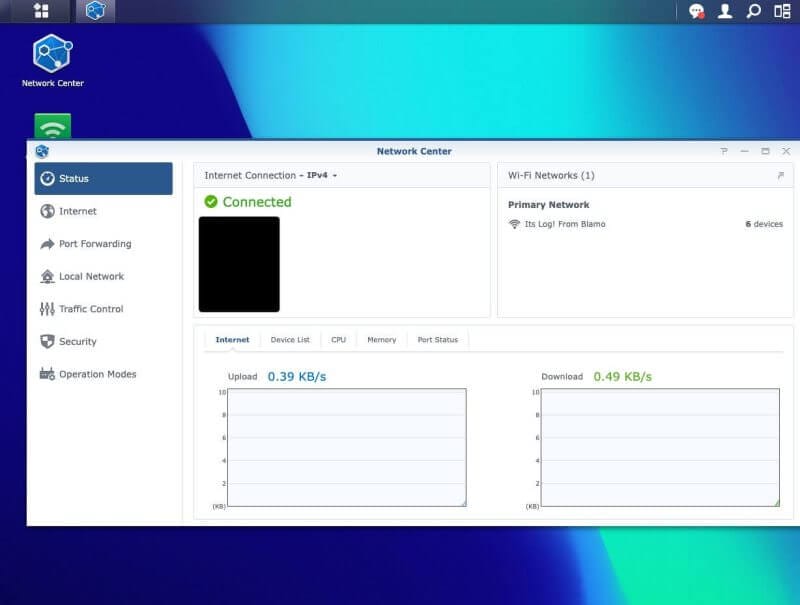Select the Memory monitoring tab

pos(380,339)
